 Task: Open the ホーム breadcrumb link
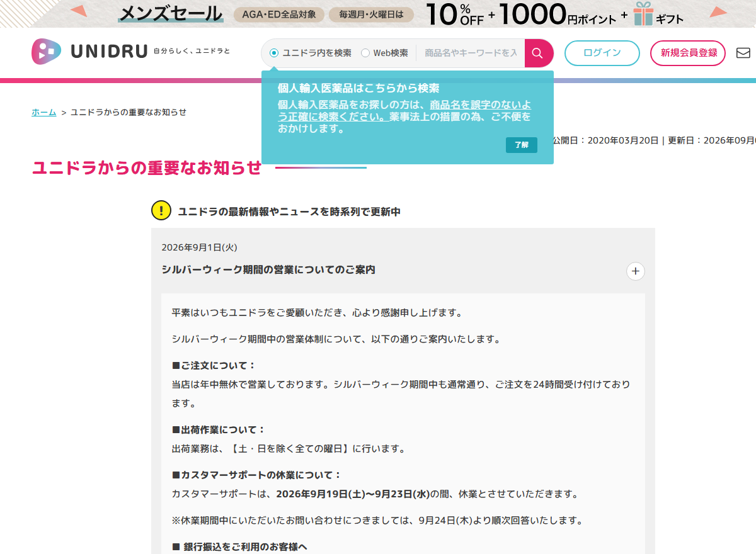tap(44, 112)
